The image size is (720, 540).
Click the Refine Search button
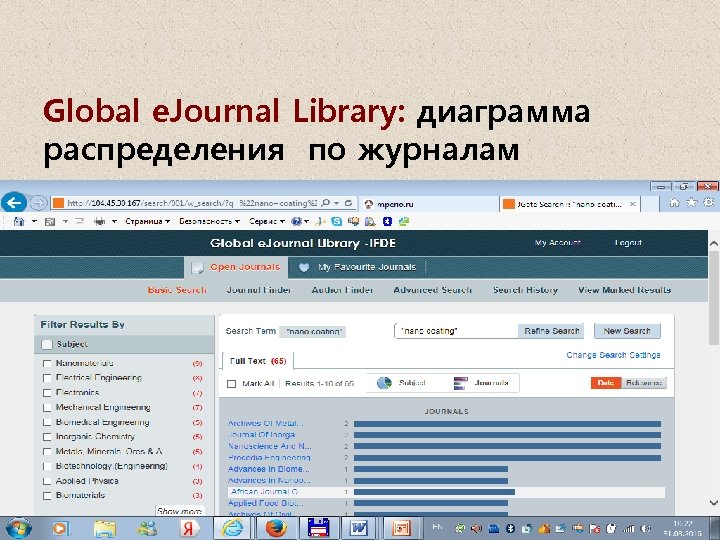click(551, 331)
